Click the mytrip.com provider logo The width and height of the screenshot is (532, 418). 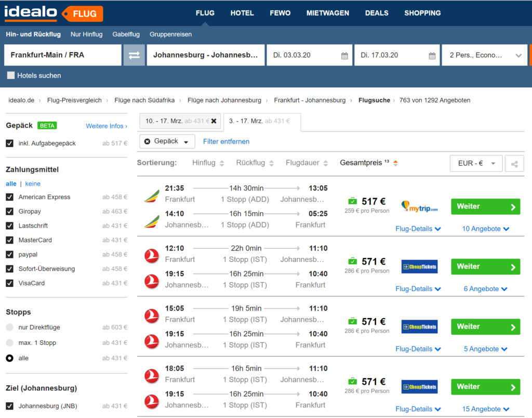coord(419,206)
